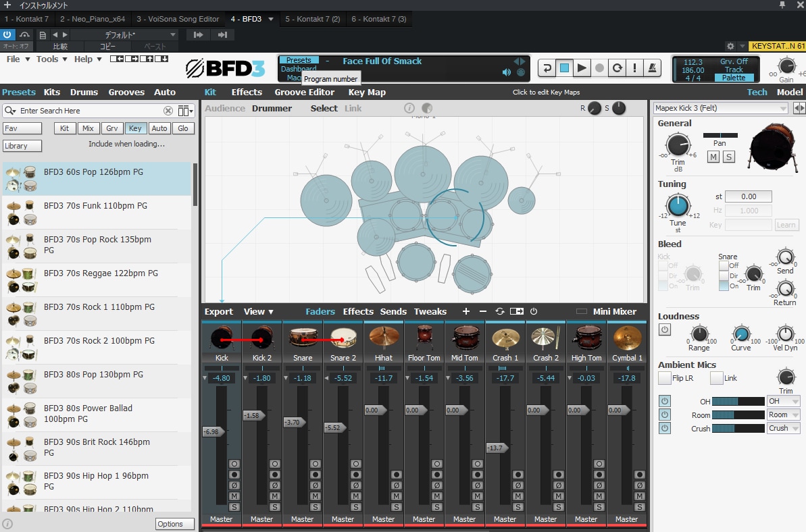The image size is (806, 532).
Task: Click the kit info icon
Action: coord(409,108)
